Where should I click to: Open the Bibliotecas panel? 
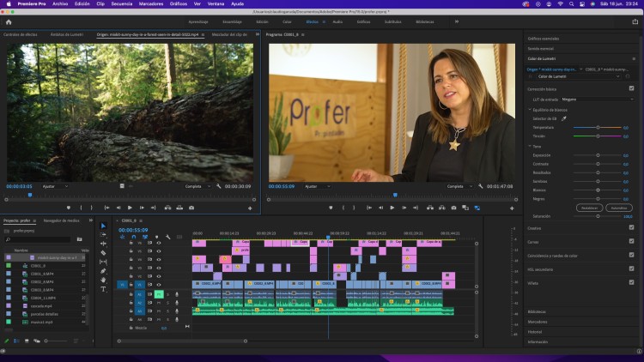(x=537, y=312)
